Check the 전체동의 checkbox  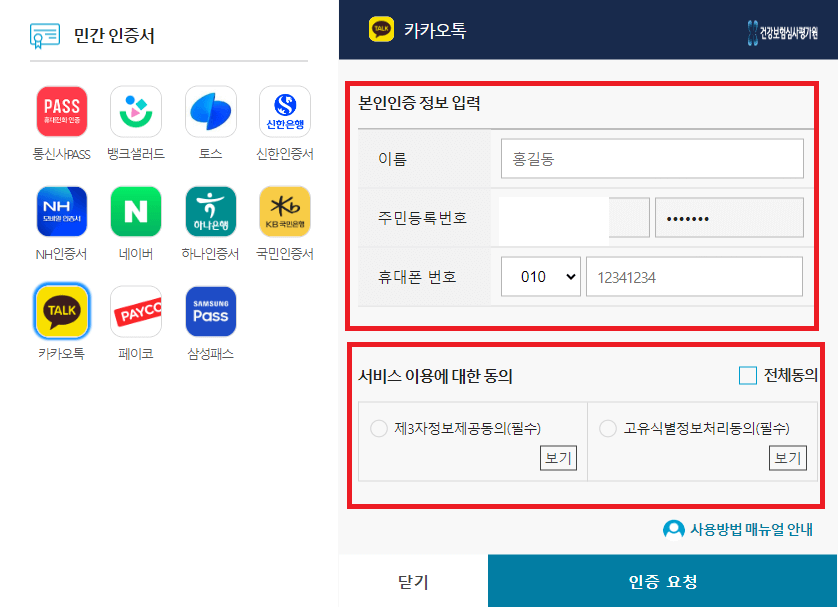coord(748,375)
